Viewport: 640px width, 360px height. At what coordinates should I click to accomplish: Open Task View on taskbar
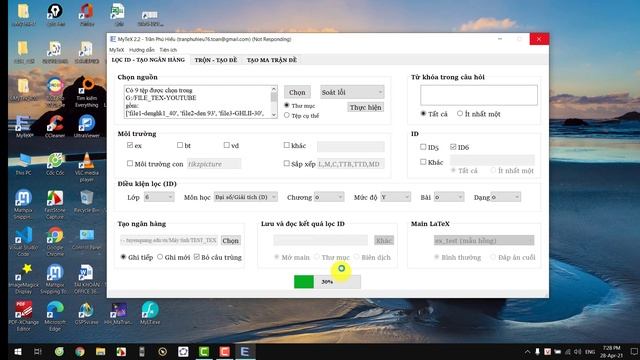[38, 351]
